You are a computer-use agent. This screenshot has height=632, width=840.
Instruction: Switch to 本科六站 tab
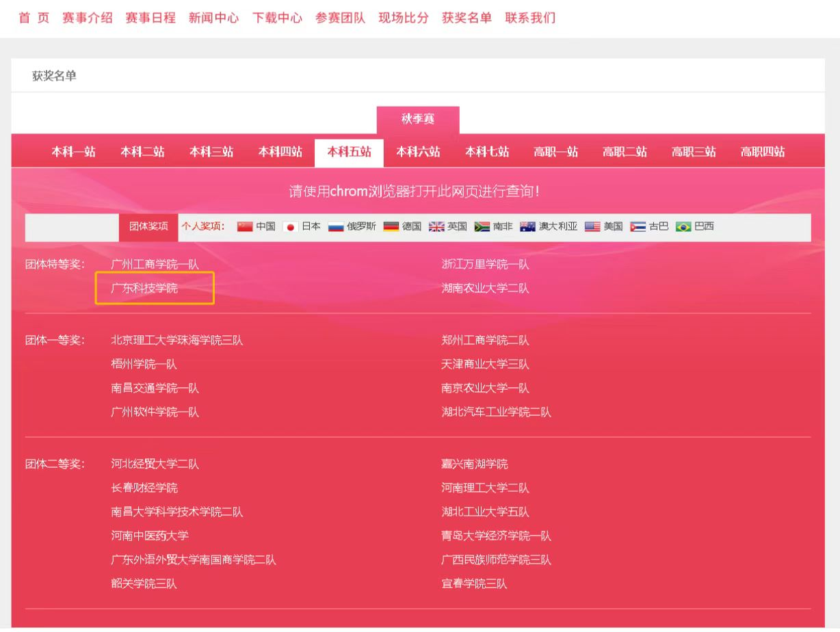coord(418,153)
